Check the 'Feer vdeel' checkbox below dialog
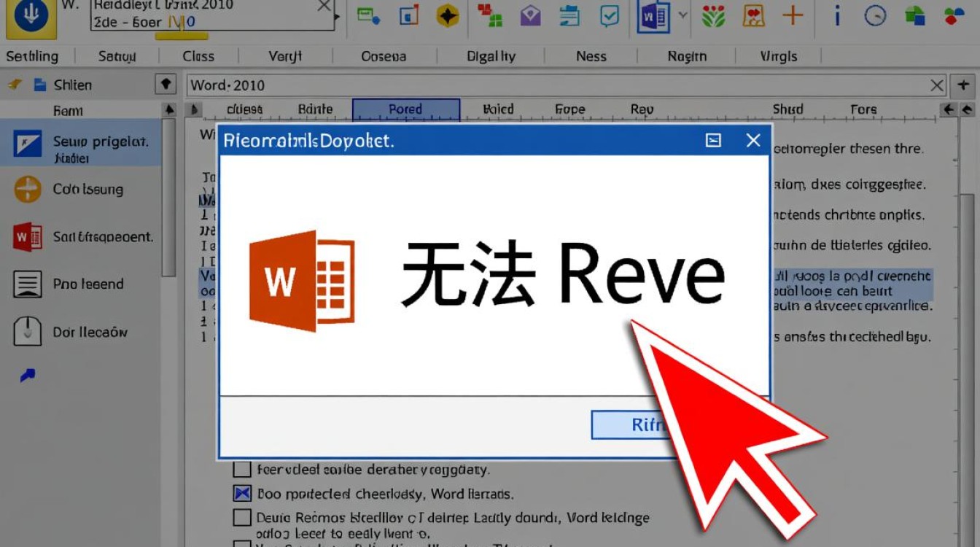 pos(242,470)
